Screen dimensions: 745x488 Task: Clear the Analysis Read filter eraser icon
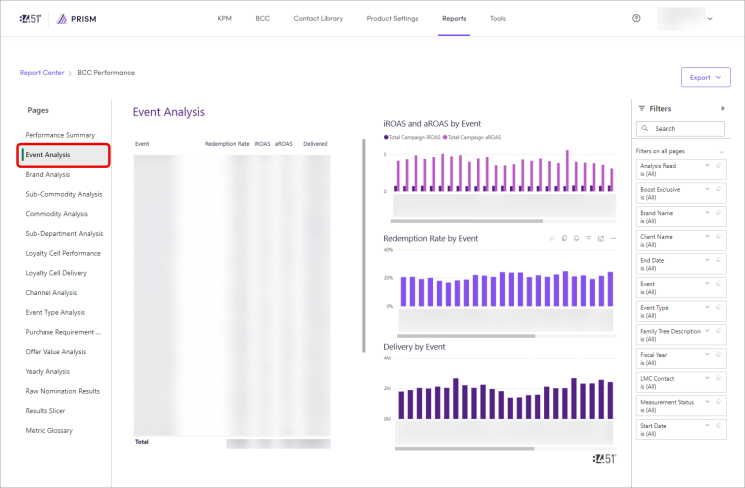click(x=719, y=163)
